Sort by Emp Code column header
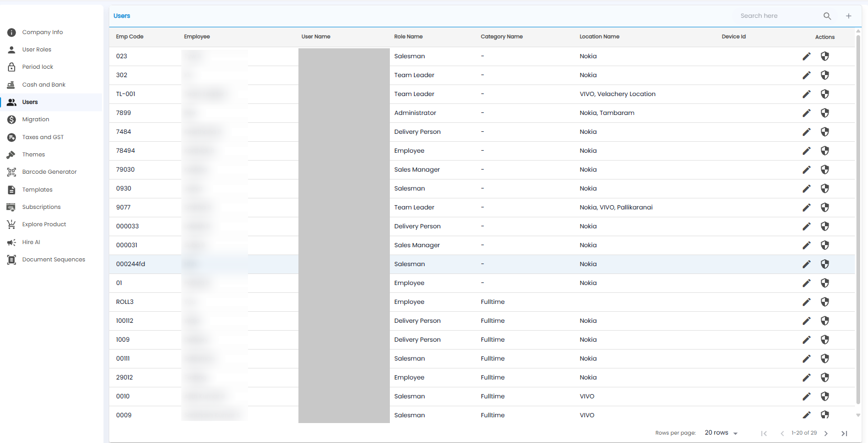Viewport: 868px width, 443px height. tap(130, 37)
